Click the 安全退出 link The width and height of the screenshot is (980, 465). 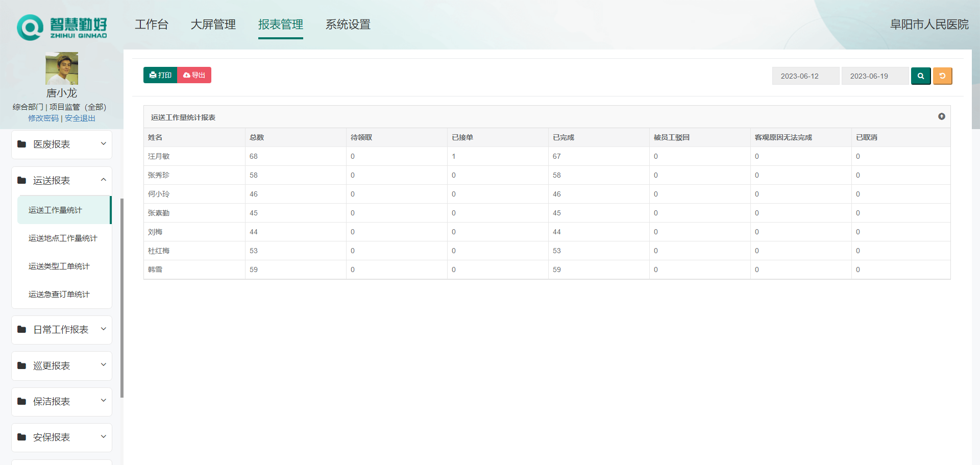80,118
